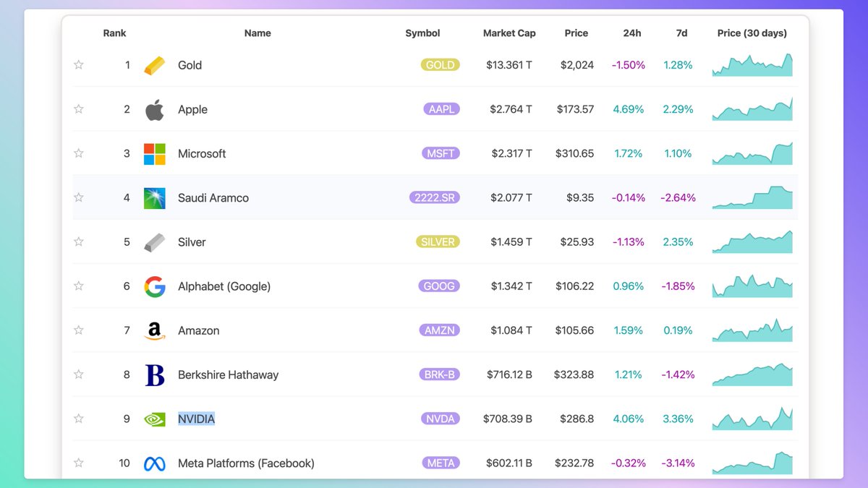Click the $173.57 price value
The width and height of the screenshot is (868, 488).
click(576, 109)
